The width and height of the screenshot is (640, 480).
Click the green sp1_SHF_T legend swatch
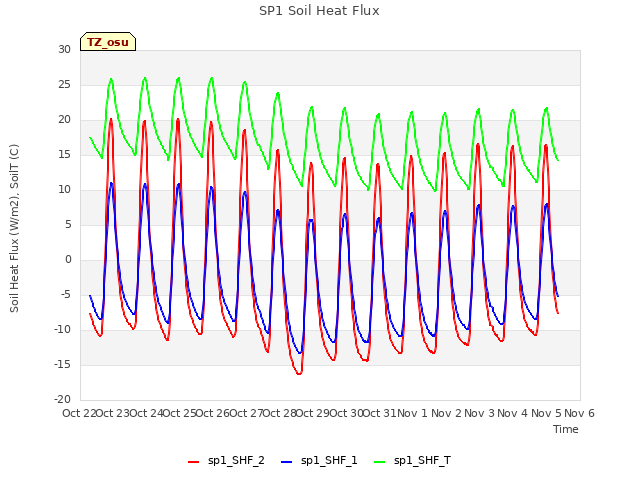(380, 462)
